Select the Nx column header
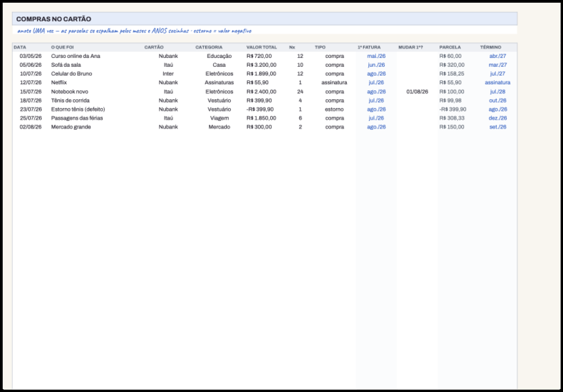 pyautogui.click(x=292, y=47)
